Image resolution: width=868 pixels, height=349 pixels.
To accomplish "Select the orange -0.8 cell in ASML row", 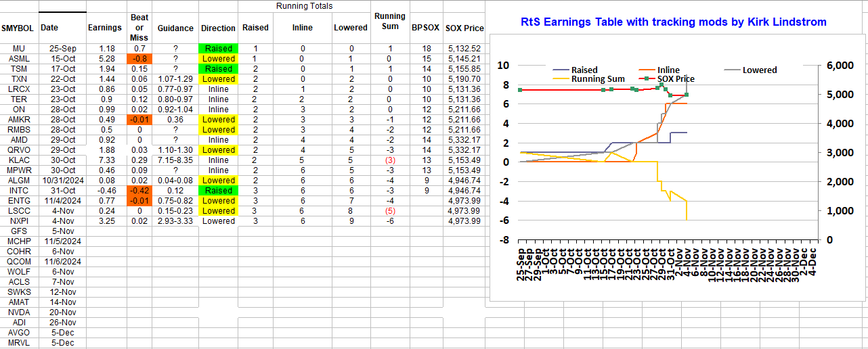I will (x=139, y=59).
